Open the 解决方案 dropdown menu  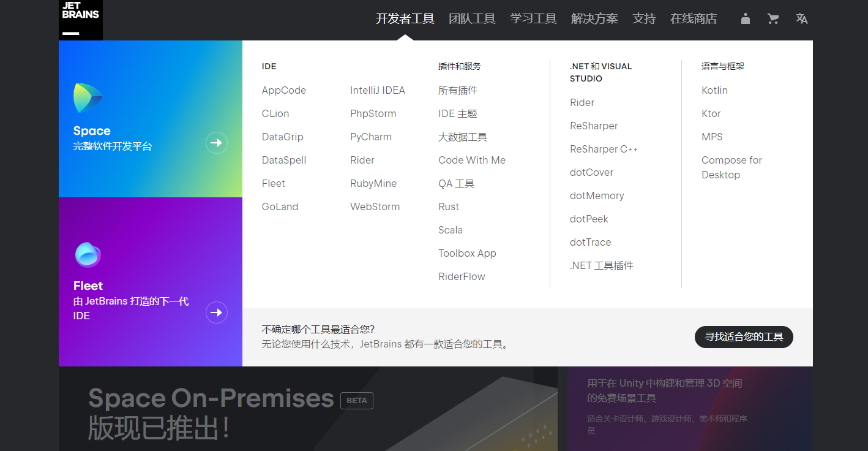(594, 18)
